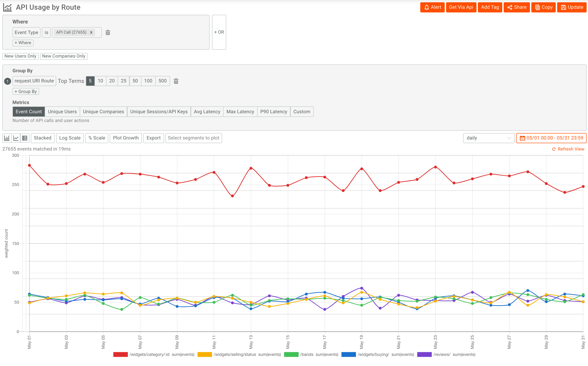Click purple /reviews/ legend swatch
The image size is (588, 366).
[x=424, y=355]
